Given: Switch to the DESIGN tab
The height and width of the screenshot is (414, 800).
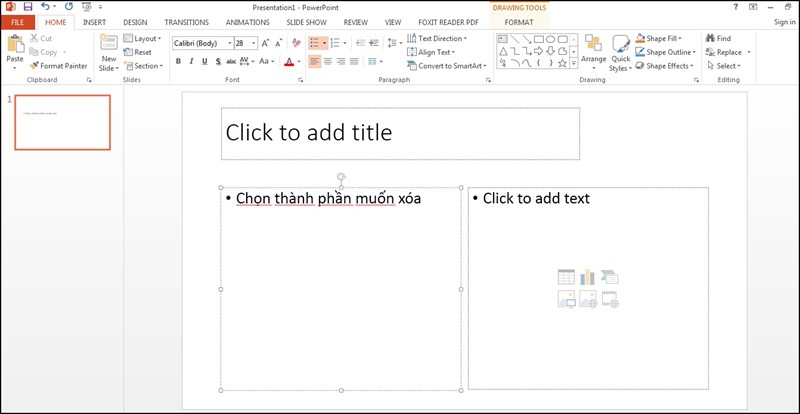Looking at the screenshot, I should (135, 22).
